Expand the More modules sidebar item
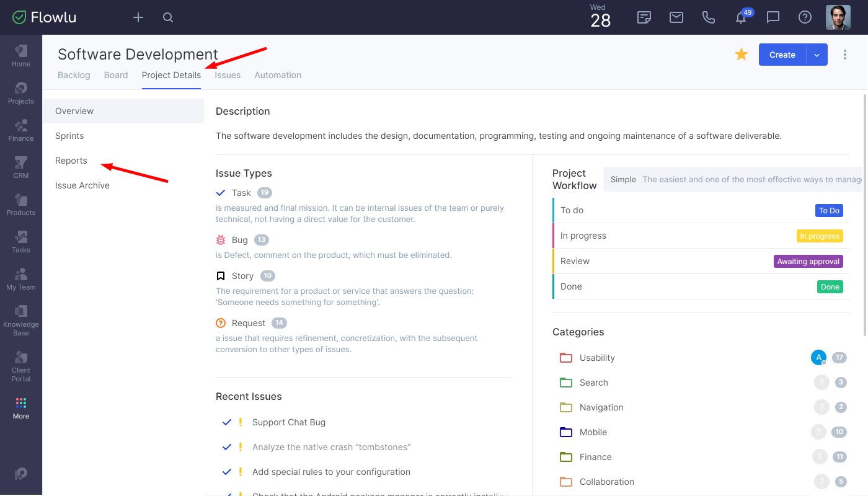 pyautogui.click(x=21, y=408)
